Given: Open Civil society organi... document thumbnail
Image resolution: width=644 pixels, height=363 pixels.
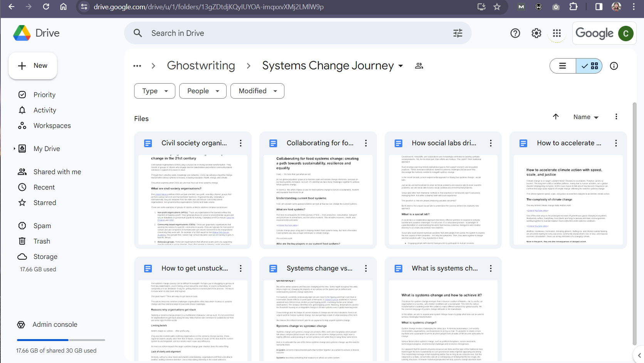Looking at the screenshot, I should (x=193, y=200).
